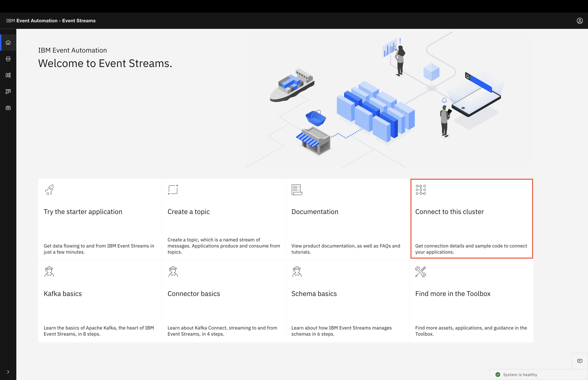The width and height of the screenshot is (588, 380).
Task: Click the Home icon in sidebar
Action: 8,43
